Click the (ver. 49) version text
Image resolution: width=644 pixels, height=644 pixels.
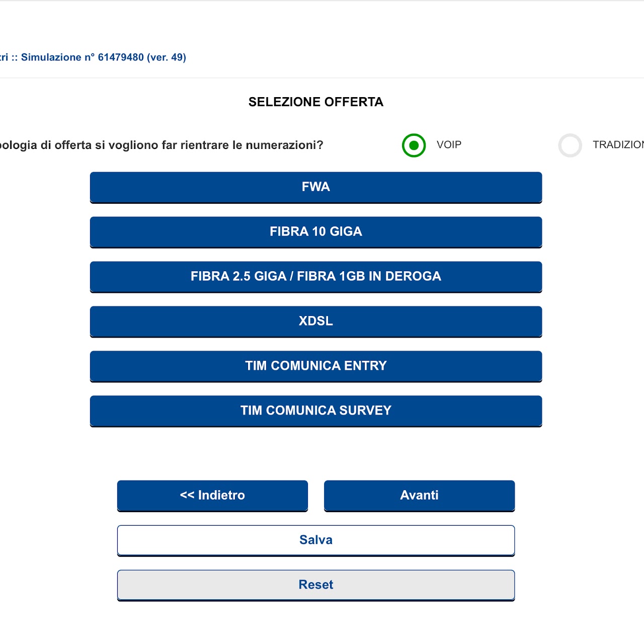167,57
